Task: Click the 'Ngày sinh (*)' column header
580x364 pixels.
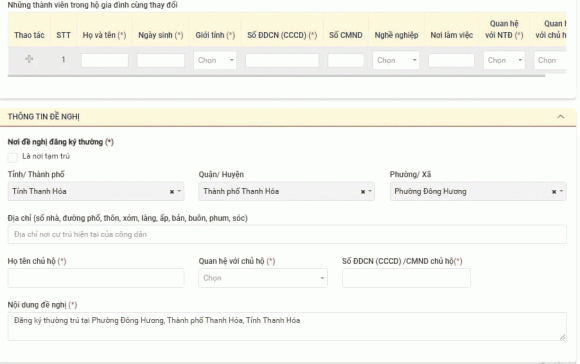Action: 161,35
